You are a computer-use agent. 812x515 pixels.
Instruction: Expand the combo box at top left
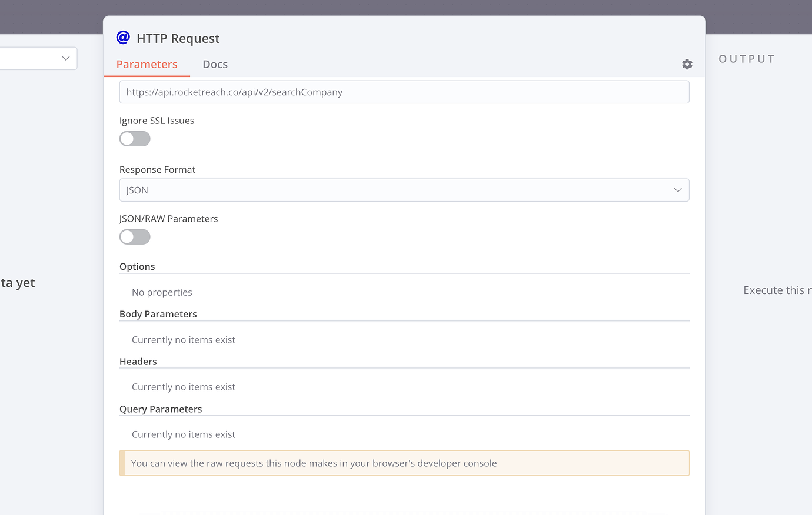[65, 58]
